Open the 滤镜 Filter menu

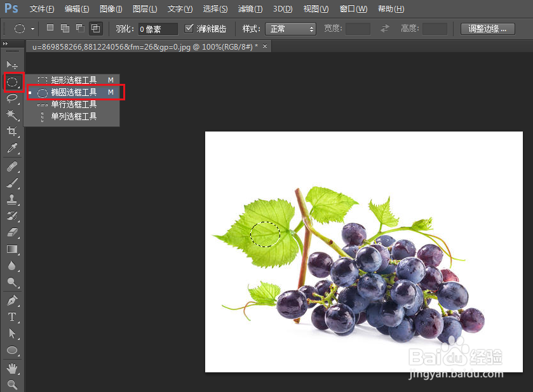click(250, 9)
